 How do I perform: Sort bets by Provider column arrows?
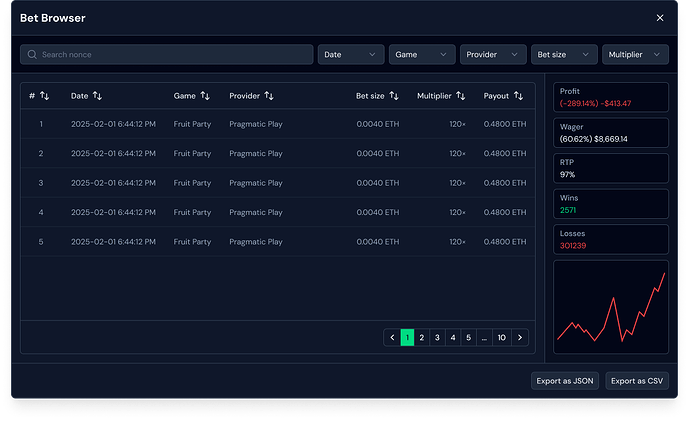[269, 96]
